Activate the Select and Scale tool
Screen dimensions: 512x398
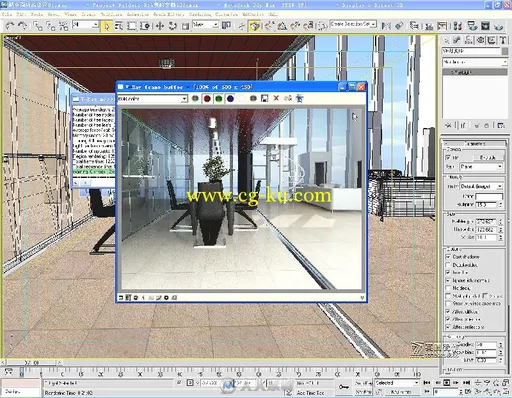click(x=186, y=26)
